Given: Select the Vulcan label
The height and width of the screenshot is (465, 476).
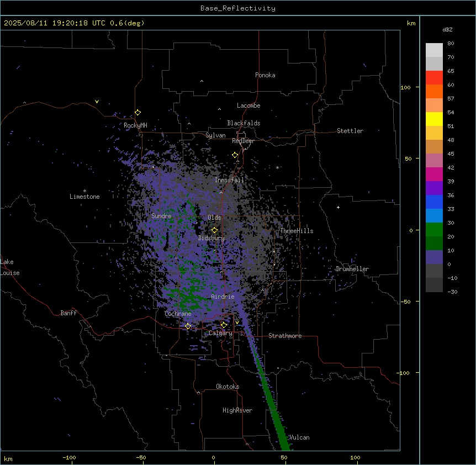Looking at the screenshot, I should point(300,437).
